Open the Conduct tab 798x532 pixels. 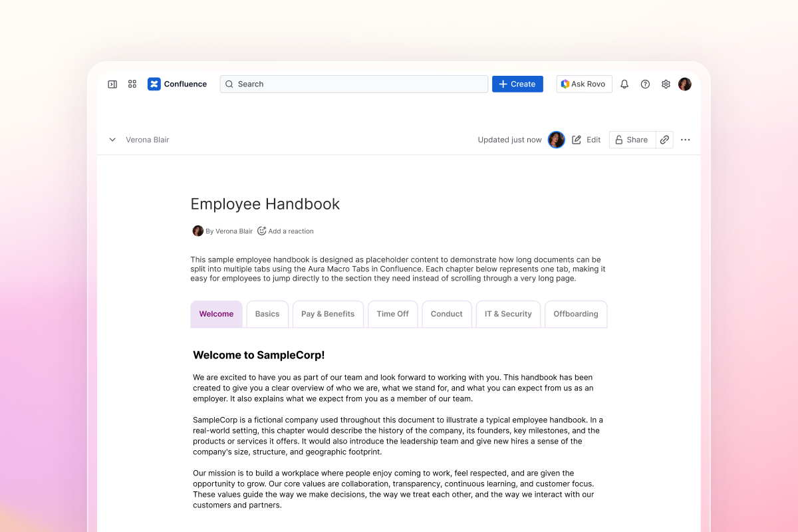click(x=447, y=314)
